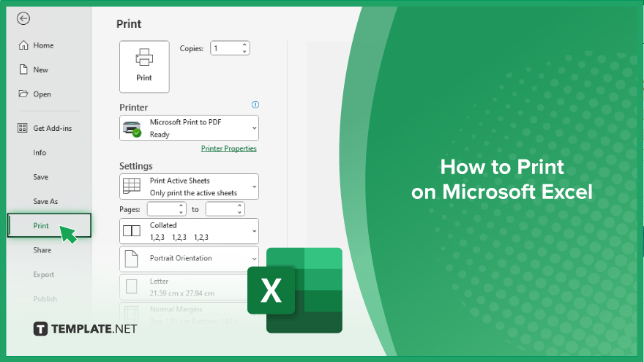The width and height of the screenshot is (644, 362).
Task: Open the Letter paper size dropdown
Action: [x=189, y=287]
